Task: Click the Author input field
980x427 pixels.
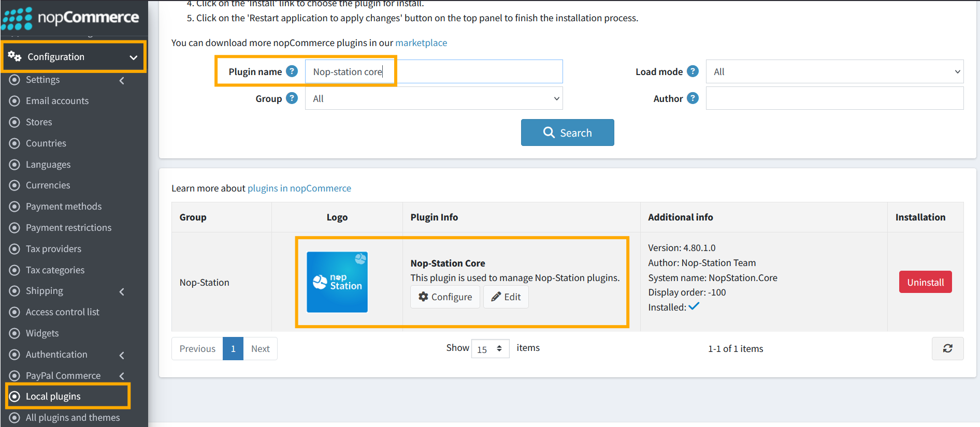Action: click(x=835, y=98)
